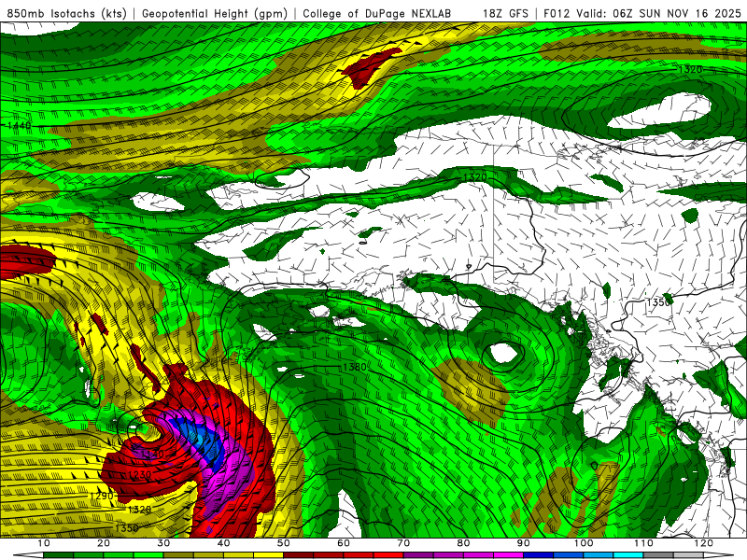
Task: Click the gray swatch under the 120 label
Action: [688, 555]
